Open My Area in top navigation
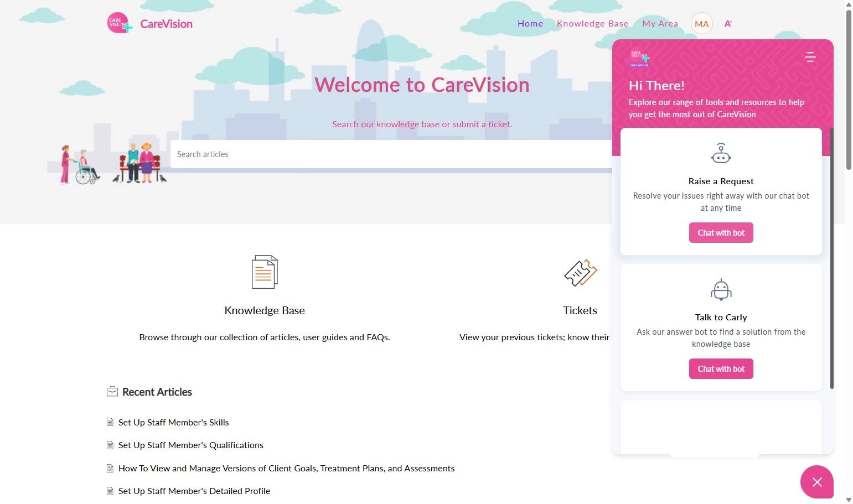The height and width of the screenshot is (504, 853). [660, 24]
